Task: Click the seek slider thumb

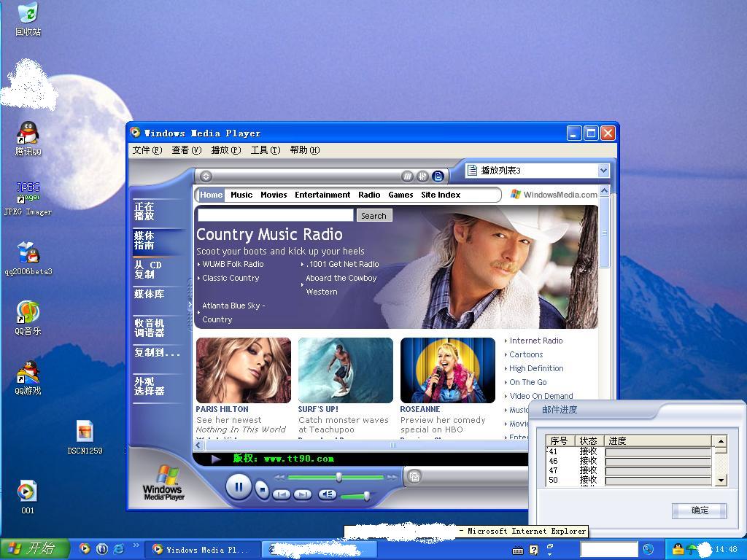Action: click(x=338, y=477)
